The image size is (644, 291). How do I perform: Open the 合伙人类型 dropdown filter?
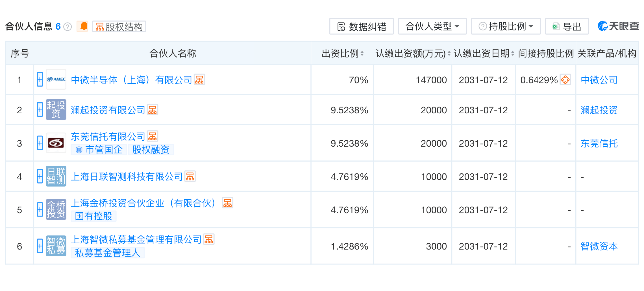pyautogui.click(x=432, y=27)
